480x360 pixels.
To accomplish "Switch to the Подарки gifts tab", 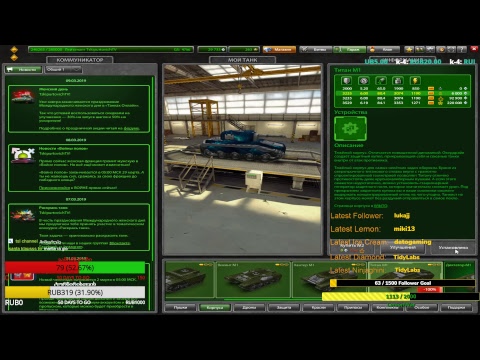I will pyautogui.click(x=456, y=307).
